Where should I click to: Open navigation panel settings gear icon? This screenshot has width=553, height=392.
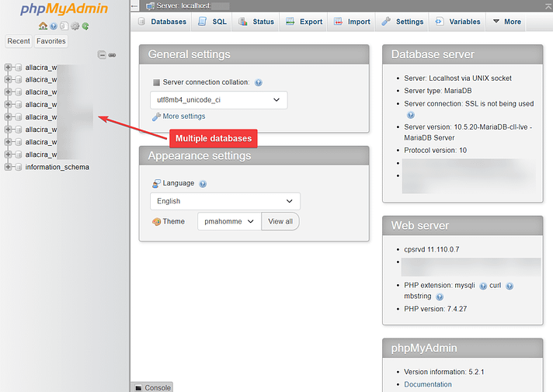coord(75,26)
